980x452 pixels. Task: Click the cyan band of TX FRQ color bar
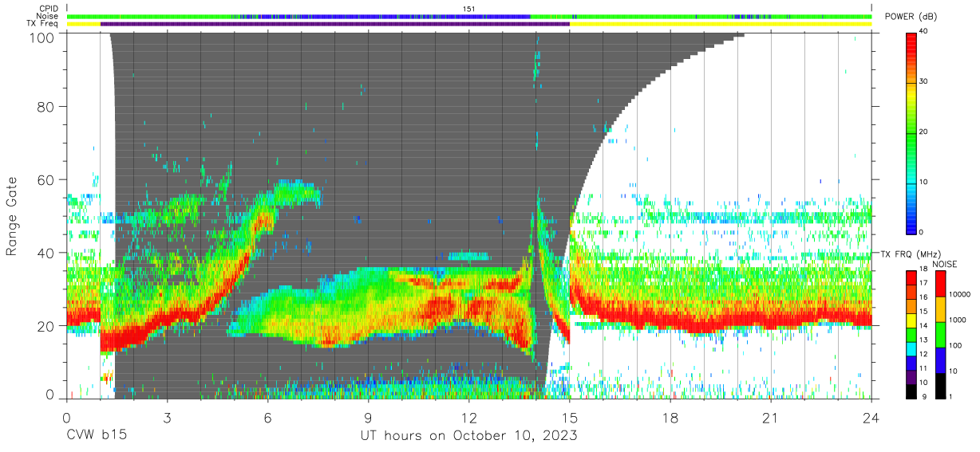click(911, 348)
